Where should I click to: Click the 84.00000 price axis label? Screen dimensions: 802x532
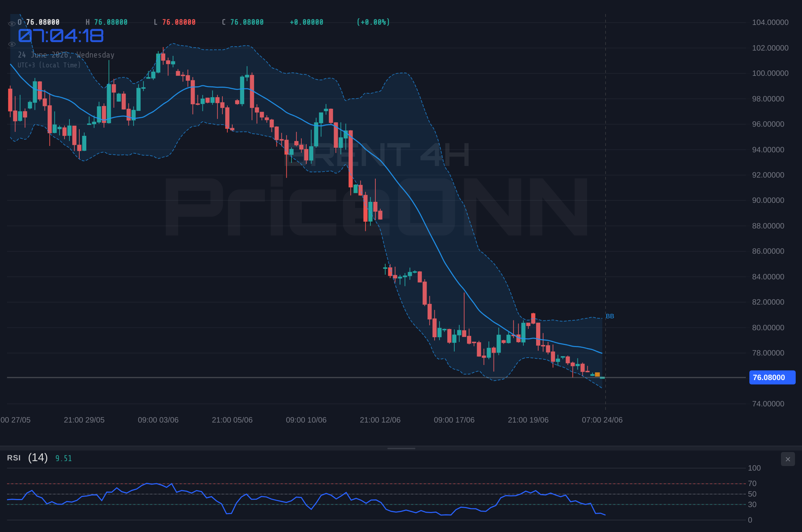coord(768,277)
